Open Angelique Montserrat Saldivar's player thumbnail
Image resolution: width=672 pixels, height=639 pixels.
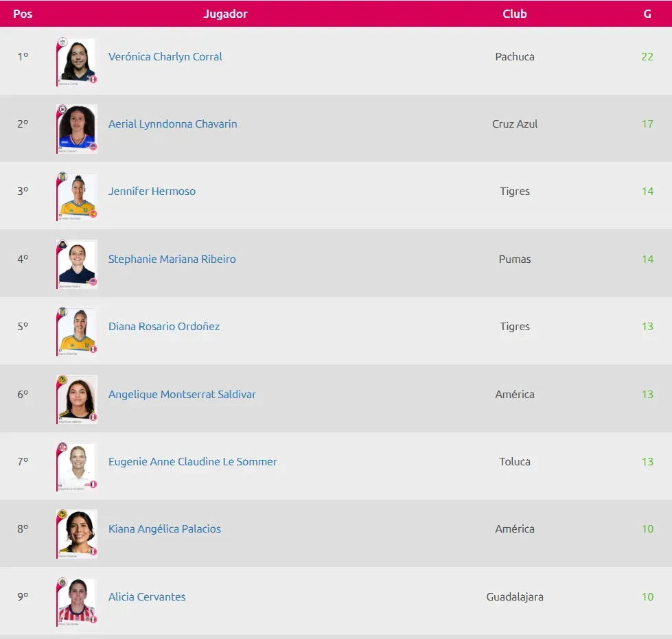77,399
